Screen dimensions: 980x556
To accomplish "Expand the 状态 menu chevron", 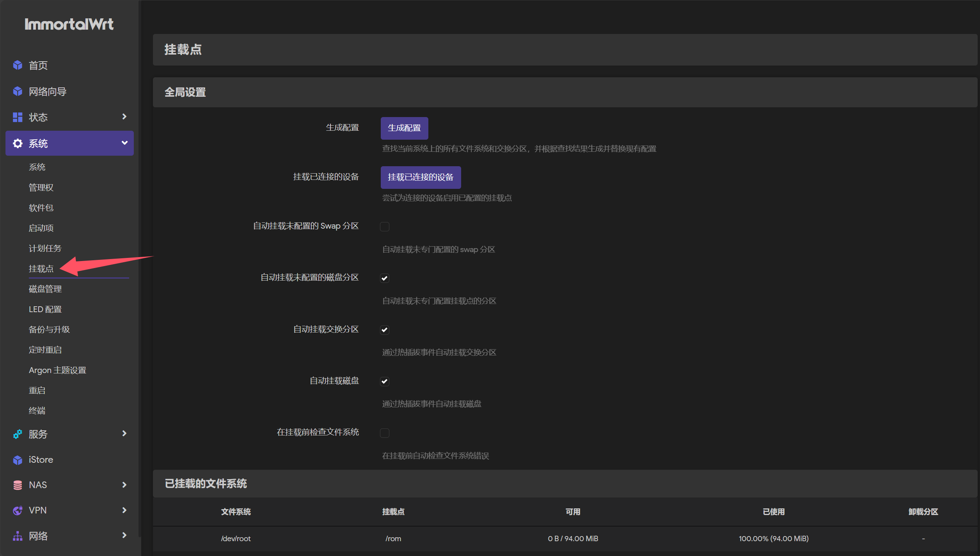I will (124, 117).
